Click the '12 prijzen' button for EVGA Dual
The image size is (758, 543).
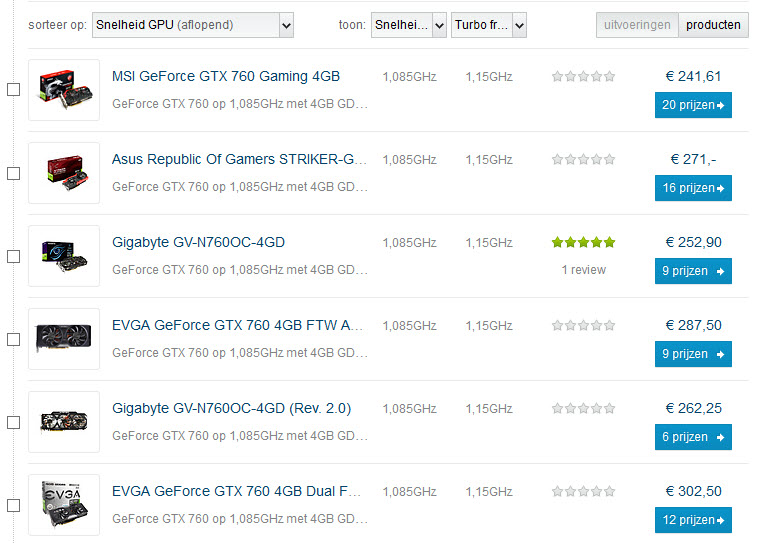coord(693,520)
